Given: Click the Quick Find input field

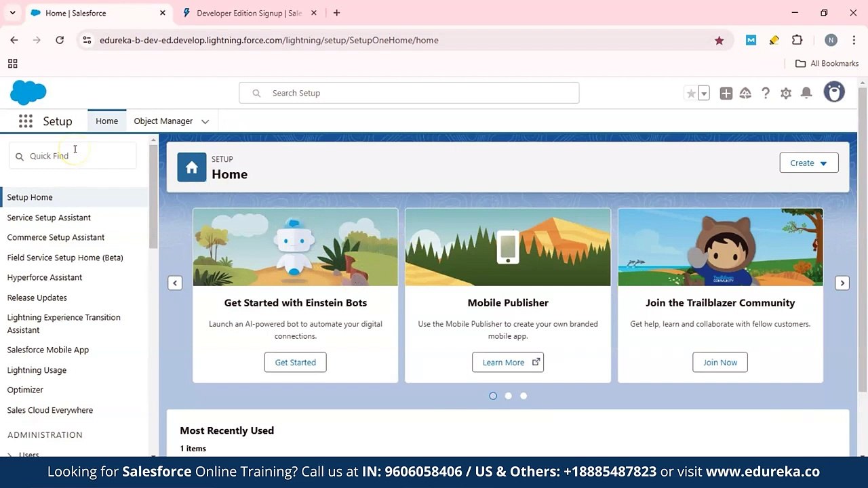Looking at the screenshot, I should click(73, 156).
